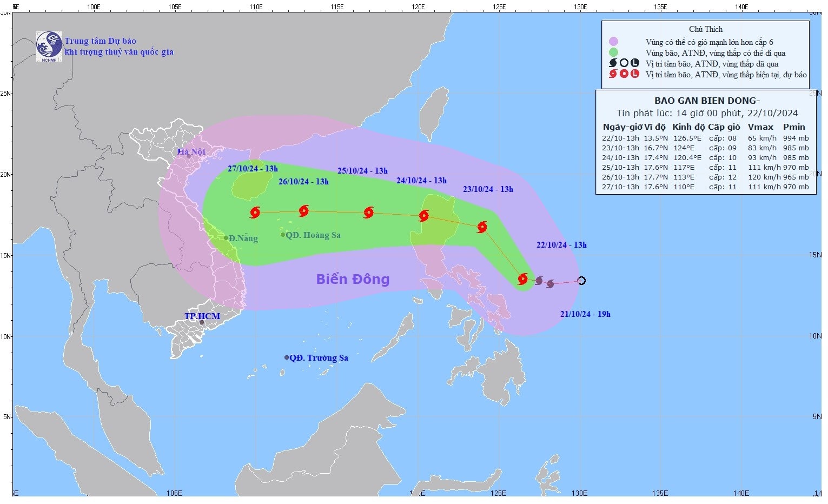Click the red storm symbol below 27/10/24 - 13h

tap(255, 213)
